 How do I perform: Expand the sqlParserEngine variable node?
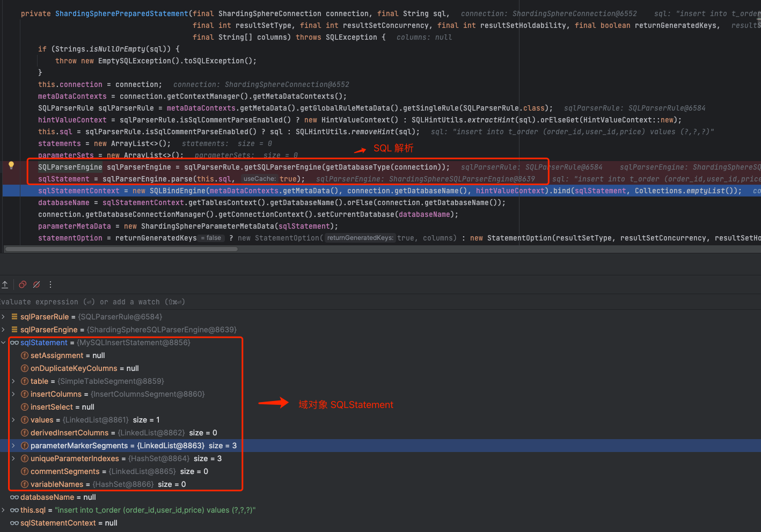coord(4,330)
